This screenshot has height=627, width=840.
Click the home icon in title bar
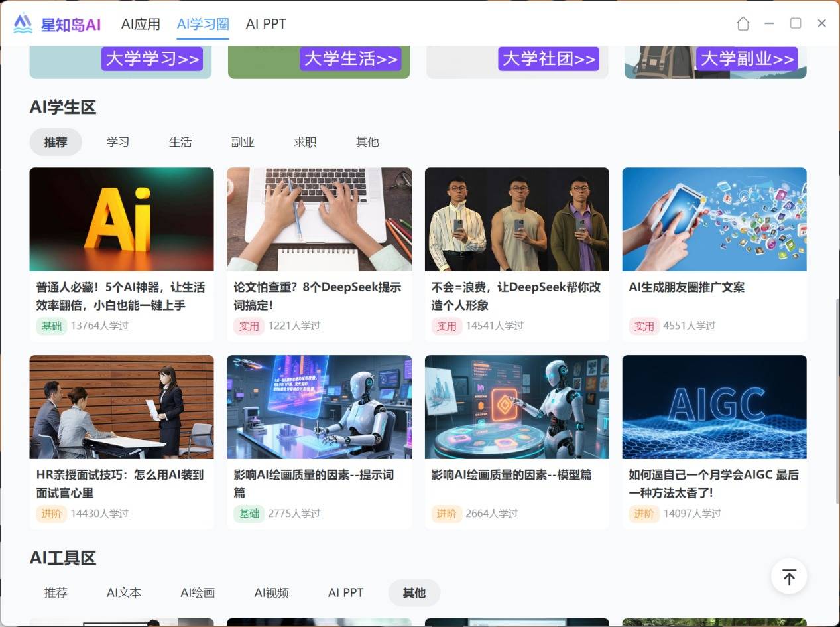point(743,24)
